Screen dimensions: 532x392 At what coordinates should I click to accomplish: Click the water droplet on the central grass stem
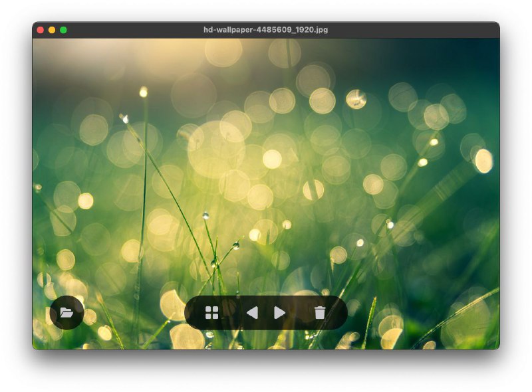pyautogui.click(x=205, y=216)
